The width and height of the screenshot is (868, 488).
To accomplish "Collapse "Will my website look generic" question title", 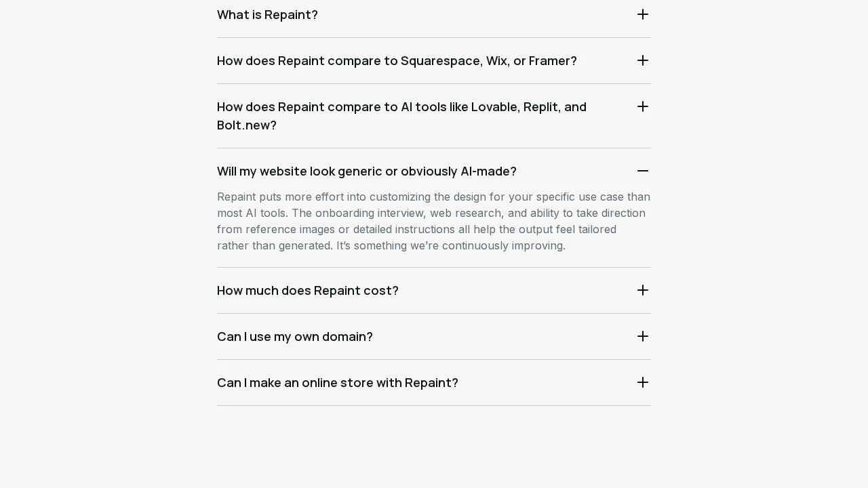I will (366, 171).
